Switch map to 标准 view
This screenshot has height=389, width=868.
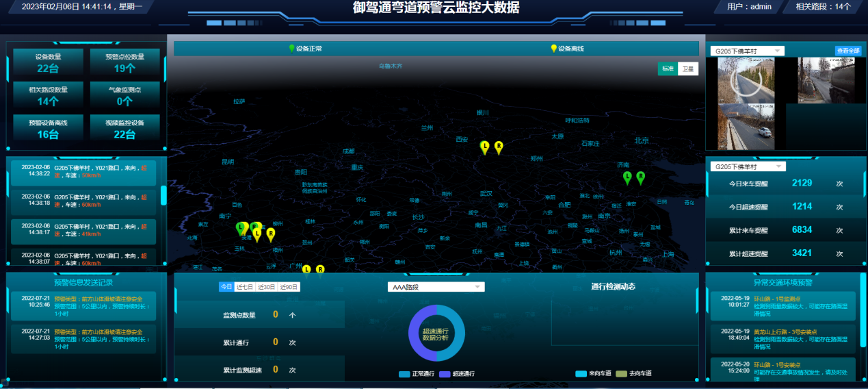[x=668, y=69]
